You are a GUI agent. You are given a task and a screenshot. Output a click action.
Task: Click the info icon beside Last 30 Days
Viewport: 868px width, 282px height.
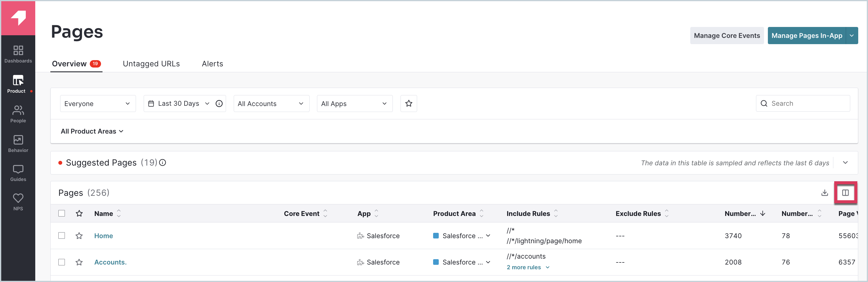(x=219, y=103)
